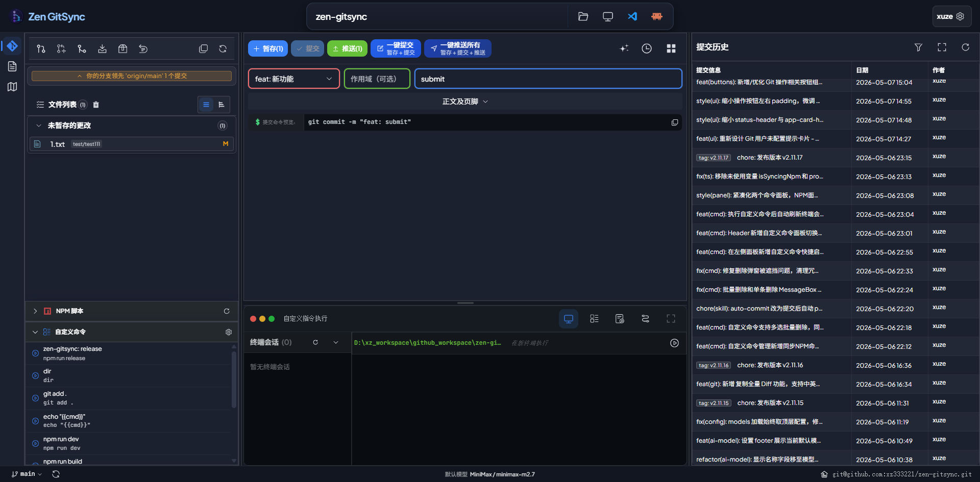980x482 pixels.
Task: Run the zen-gitsync: release command
Action: click(x=36, y=353)
